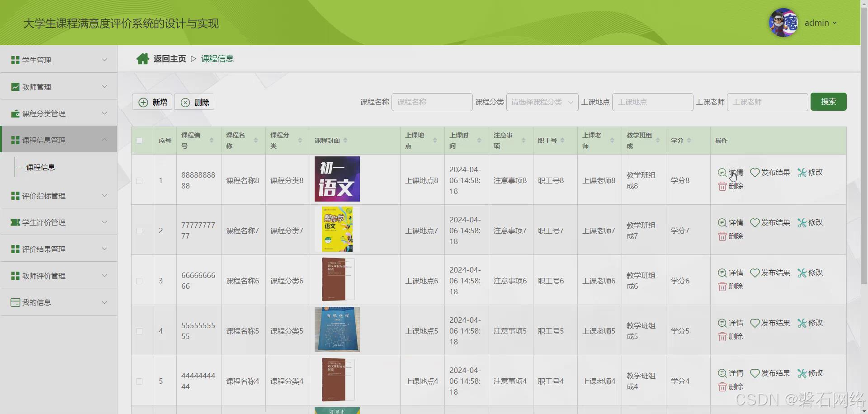Click the green 搜索 button
The width and height of the screenshot is (868, 414).
point(828,102)
